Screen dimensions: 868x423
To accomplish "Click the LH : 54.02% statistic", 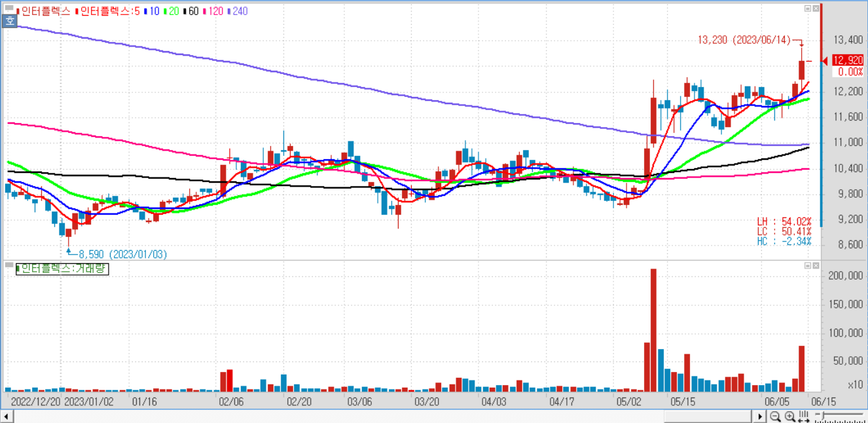I will (784, 222).
